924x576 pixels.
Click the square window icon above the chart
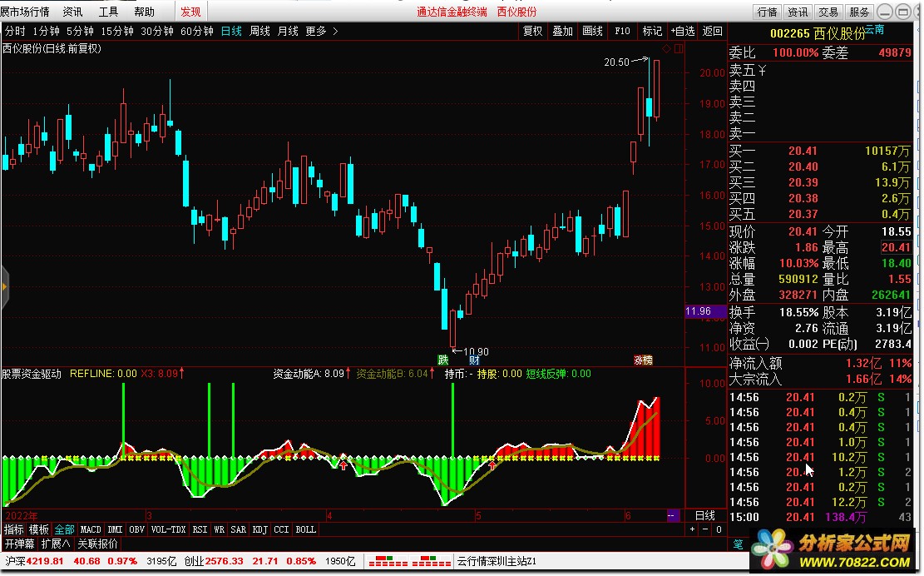(679, 48)
